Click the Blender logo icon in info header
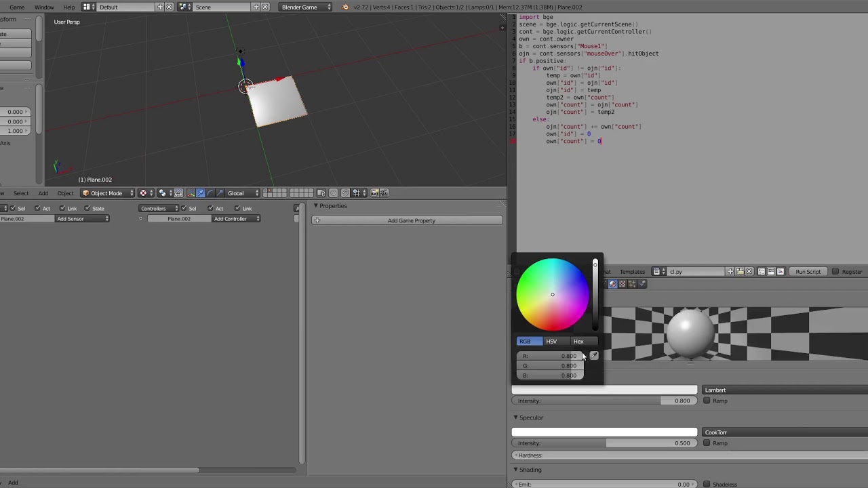 click(346, 7)
